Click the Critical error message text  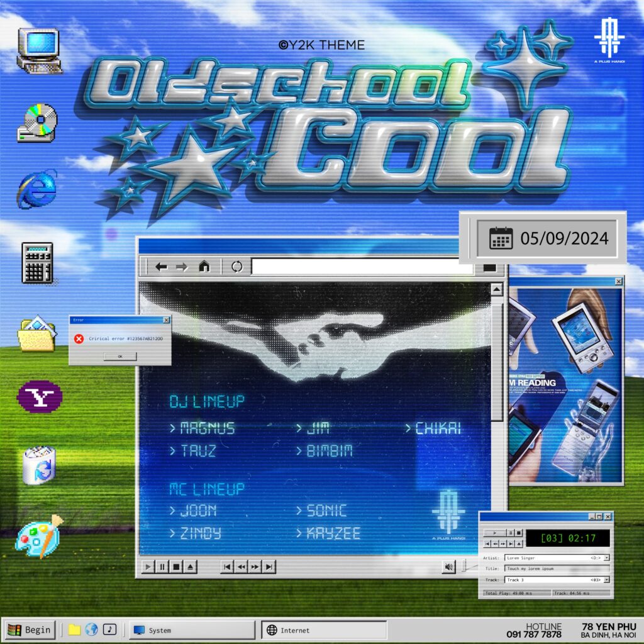(126, 338)
